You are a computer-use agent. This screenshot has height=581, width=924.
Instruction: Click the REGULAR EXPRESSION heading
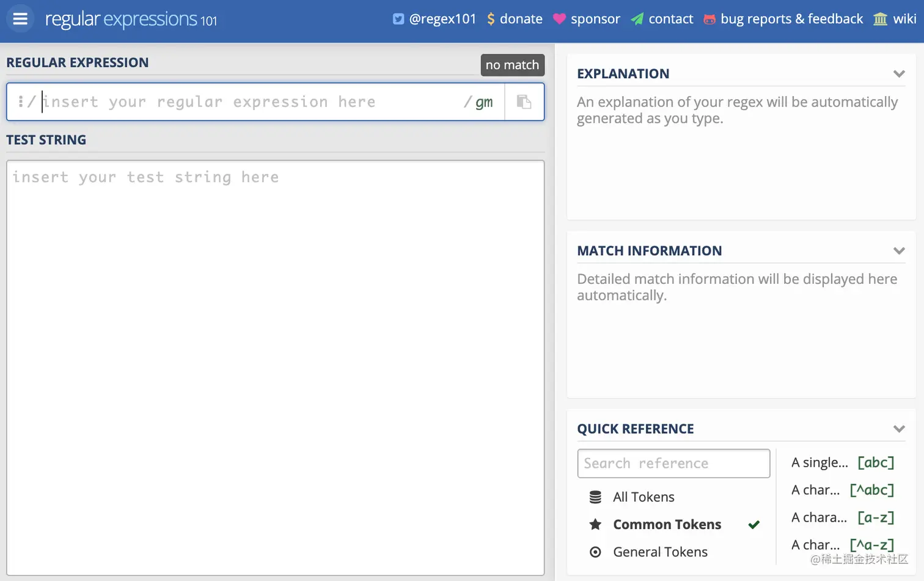point(78,62)
